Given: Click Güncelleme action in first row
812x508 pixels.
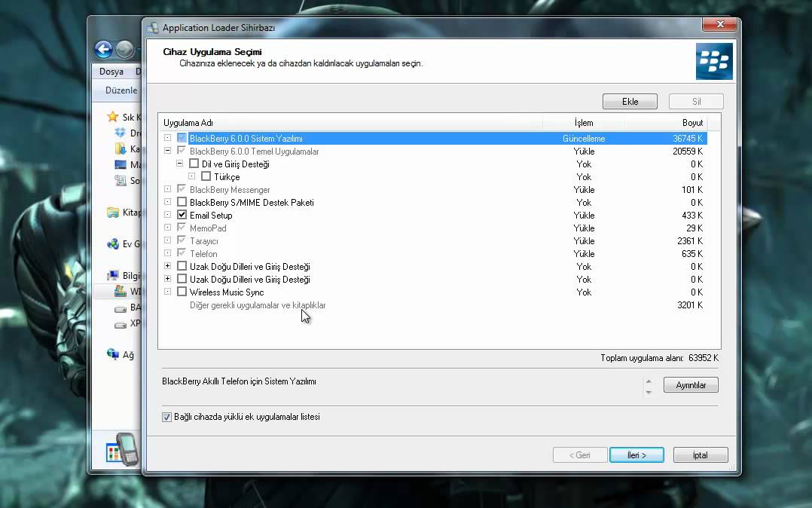Looking at the screenshot, I should pyautogui.click(x=584, y=139).
